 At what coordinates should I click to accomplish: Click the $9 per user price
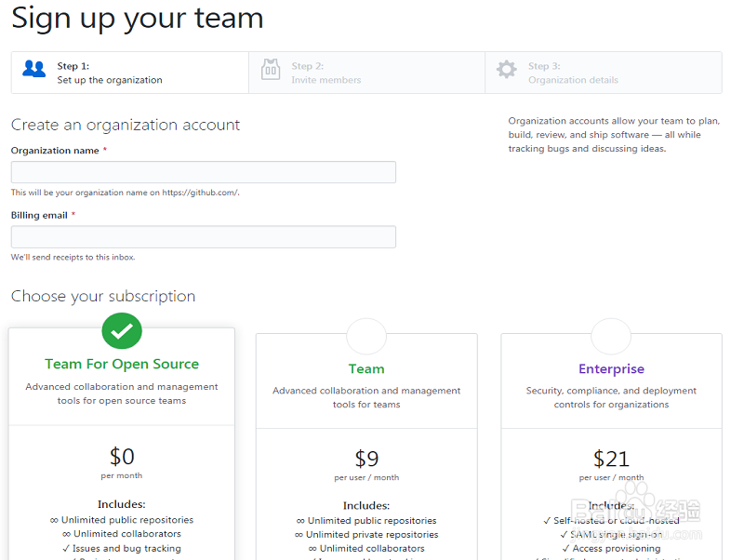coord(366,459)
